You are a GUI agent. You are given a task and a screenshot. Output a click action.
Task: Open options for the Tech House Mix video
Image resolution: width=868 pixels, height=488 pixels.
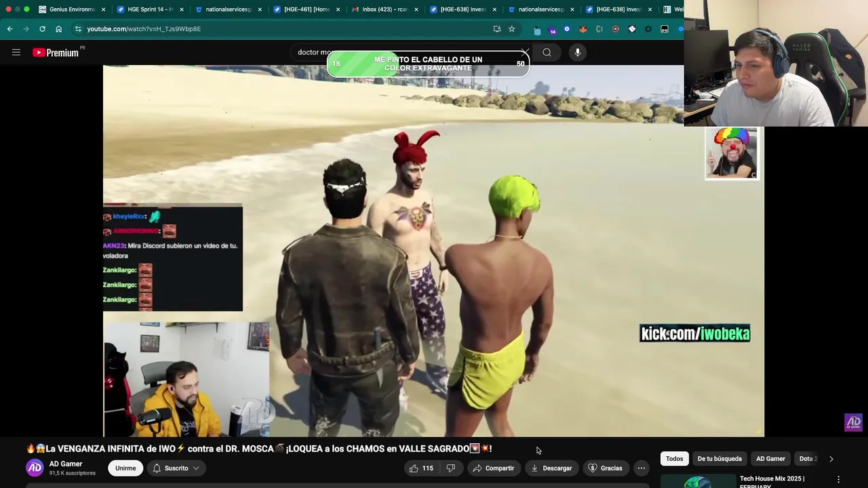[x=838, y=480]
